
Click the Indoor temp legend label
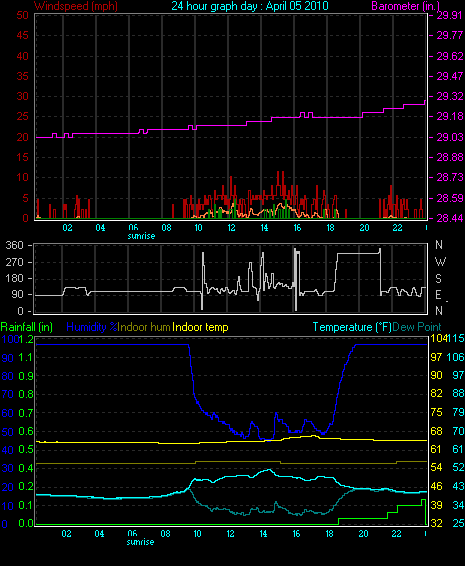tap(200, 327)
